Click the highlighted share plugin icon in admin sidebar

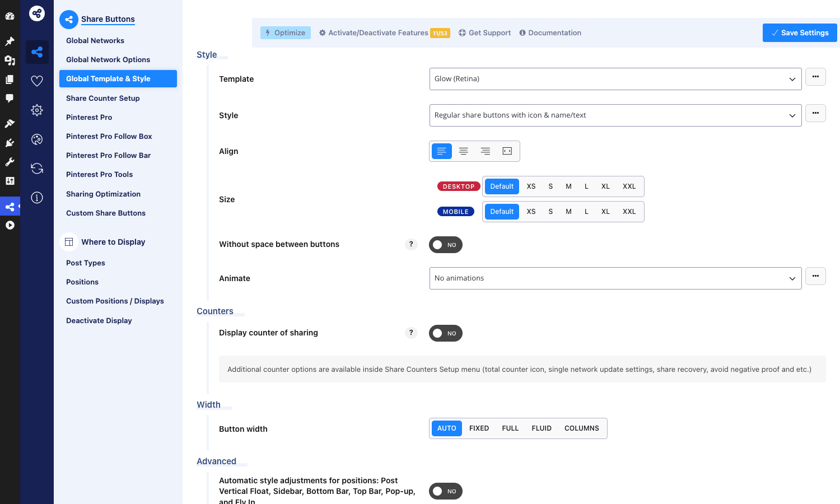tap(10, 207)
